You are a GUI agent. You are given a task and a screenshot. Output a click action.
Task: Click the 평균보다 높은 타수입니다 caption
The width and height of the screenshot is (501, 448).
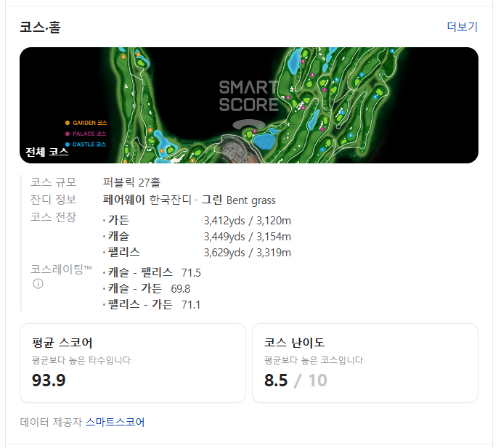coord(81,360)
